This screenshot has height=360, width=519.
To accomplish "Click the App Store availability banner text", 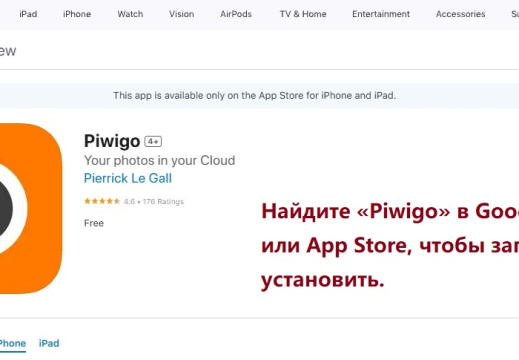I will point(255,96).
